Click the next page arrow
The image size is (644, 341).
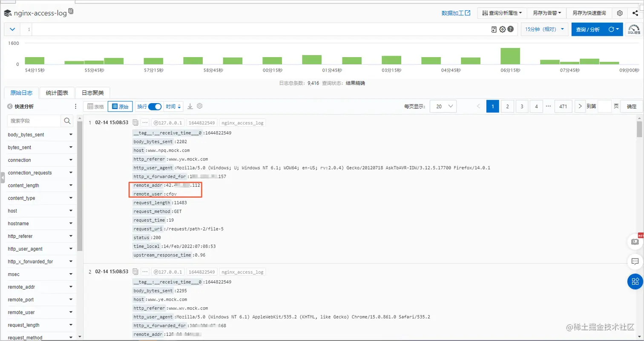point(580,107)
